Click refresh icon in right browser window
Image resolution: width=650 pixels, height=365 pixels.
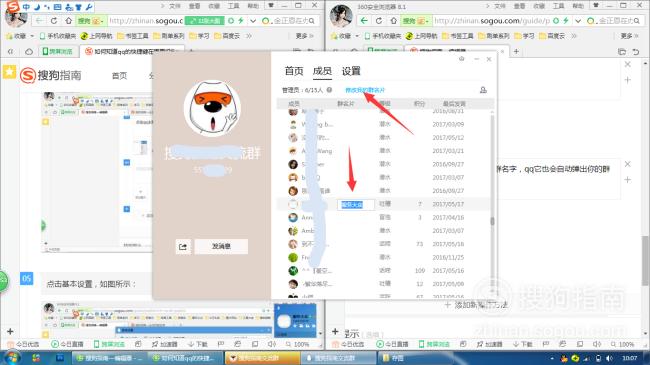click(379, 21)
